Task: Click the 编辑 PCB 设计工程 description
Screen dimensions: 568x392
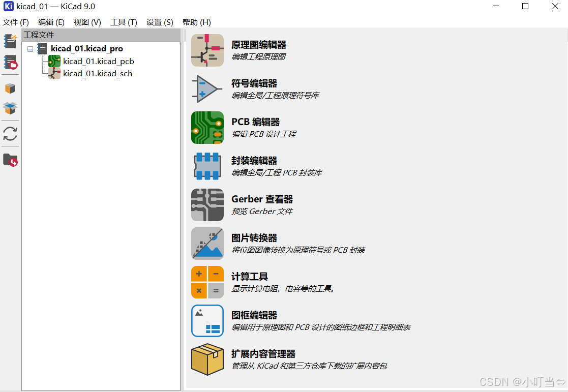Action: pos(264,134)
